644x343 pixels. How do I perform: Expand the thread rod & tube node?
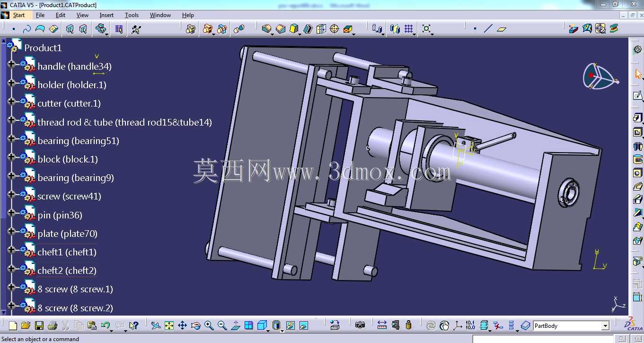coord(11,119)
